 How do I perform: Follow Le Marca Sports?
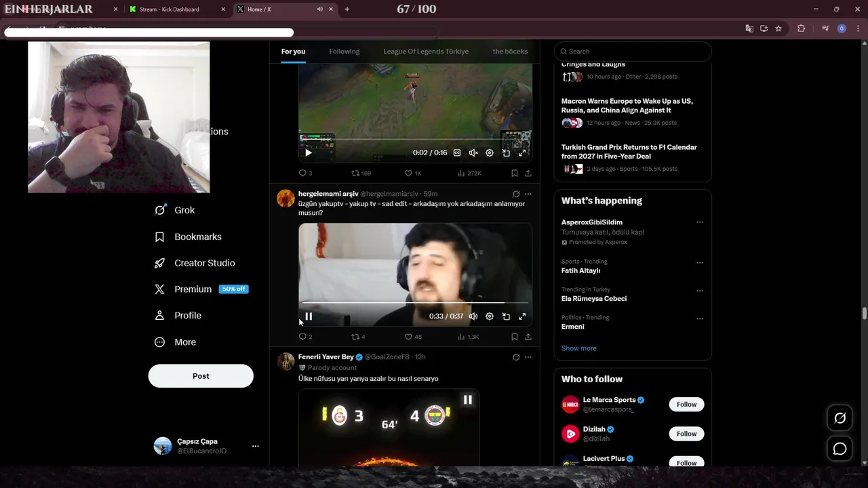(x=686, y=405)
